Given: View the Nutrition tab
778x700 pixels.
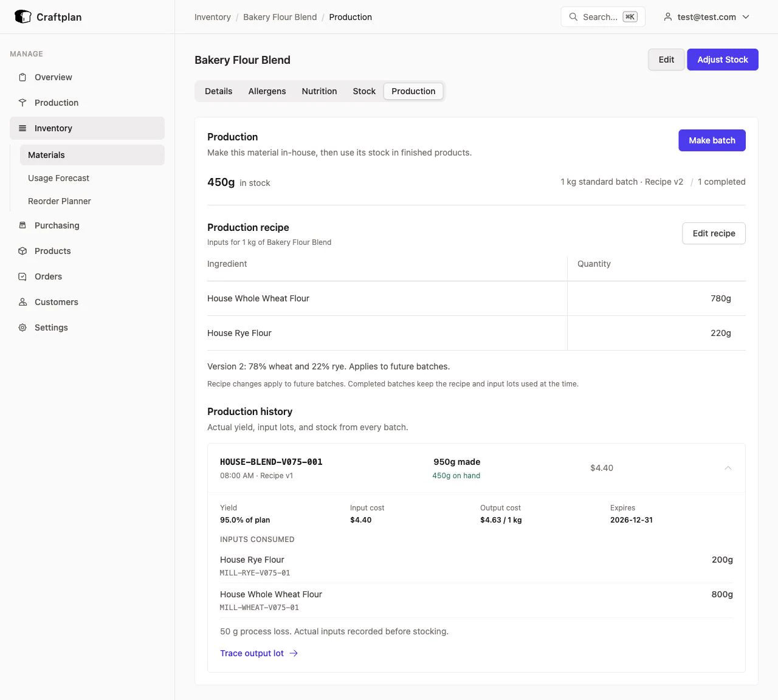Looking at the screenshot, I should tap(319, 91).
